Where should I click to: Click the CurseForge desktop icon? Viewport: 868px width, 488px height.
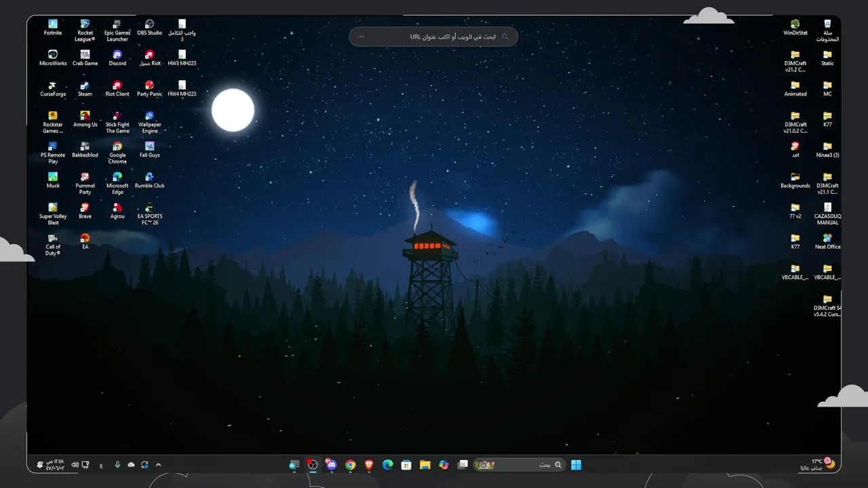click(53, 89)
